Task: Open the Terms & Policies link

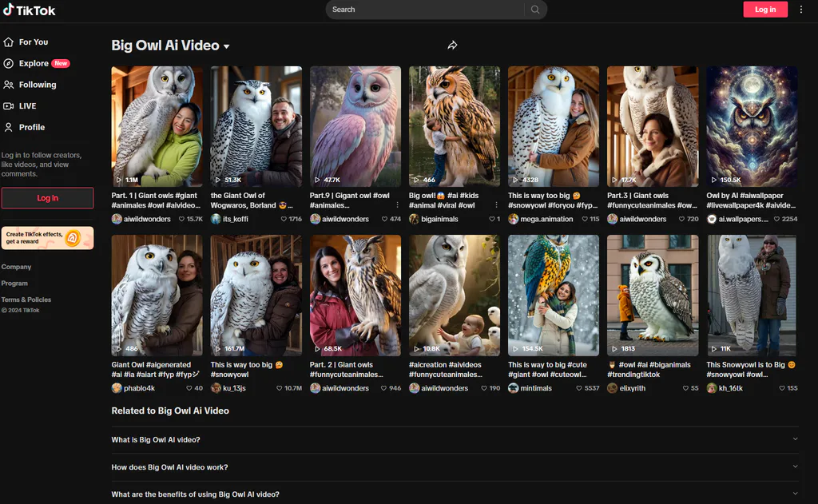Action: tap(26, 300)
